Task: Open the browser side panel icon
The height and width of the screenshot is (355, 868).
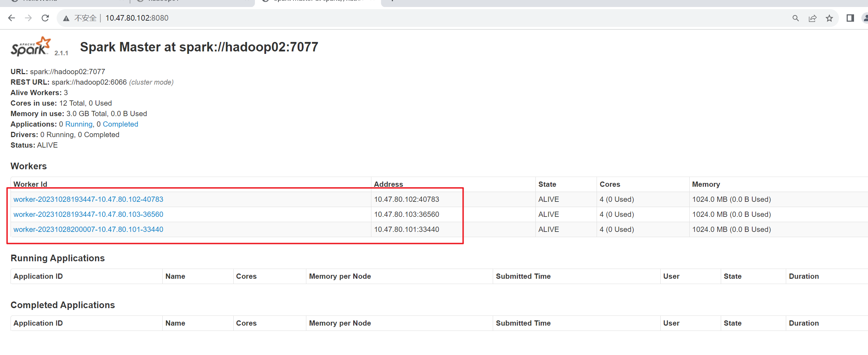Action: pyautogui.click(x=850, y=18)
